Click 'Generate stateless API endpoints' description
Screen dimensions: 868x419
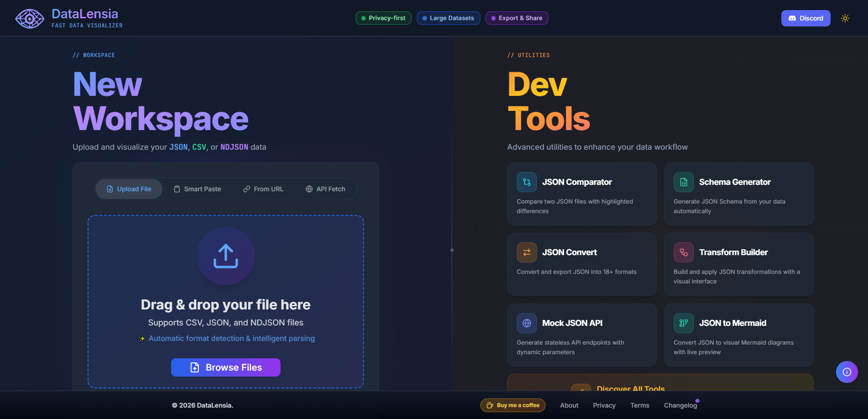(x=570, y=347)
